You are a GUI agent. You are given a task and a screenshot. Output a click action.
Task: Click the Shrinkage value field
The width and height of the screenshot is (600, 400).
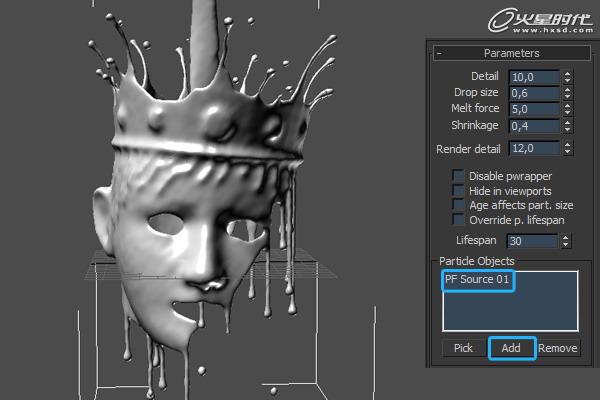click(533, 127)
